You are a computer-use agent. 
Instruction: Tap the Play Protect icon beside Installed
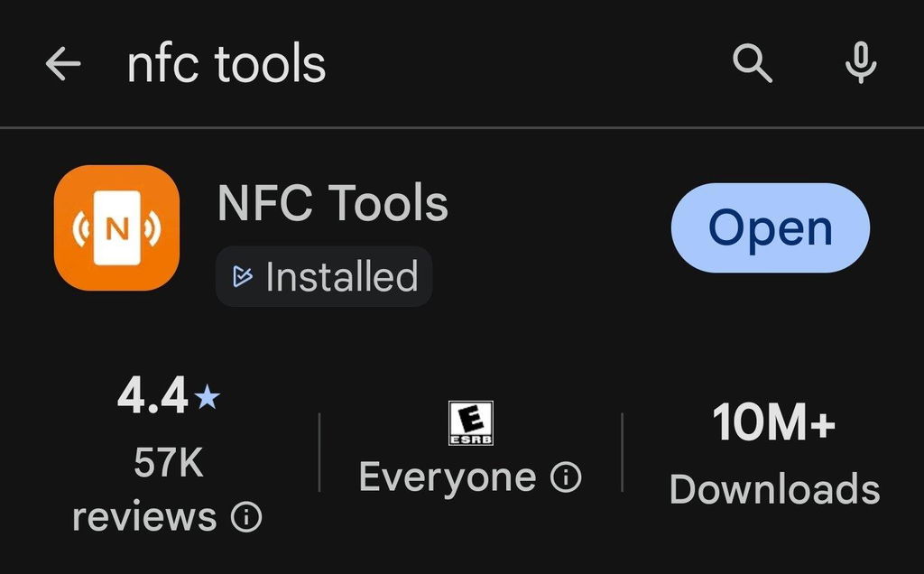click(243, 276)
